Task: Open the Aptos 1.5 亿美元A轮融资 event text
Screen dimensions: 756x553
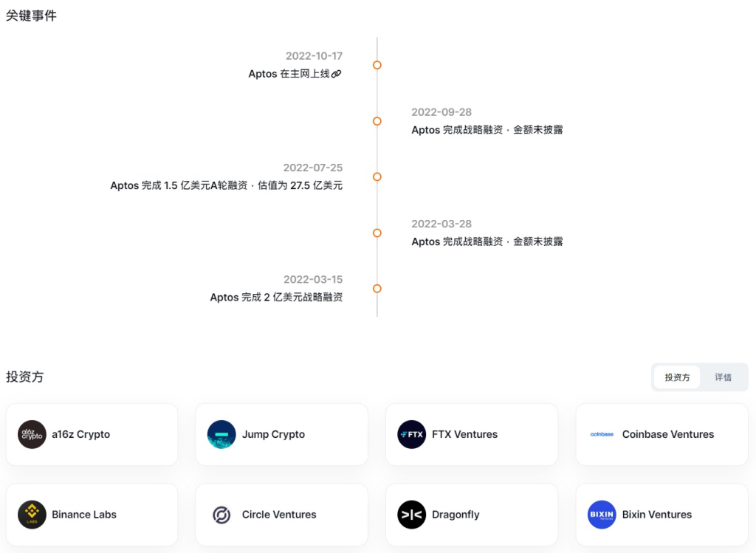Action: [226, 185]
